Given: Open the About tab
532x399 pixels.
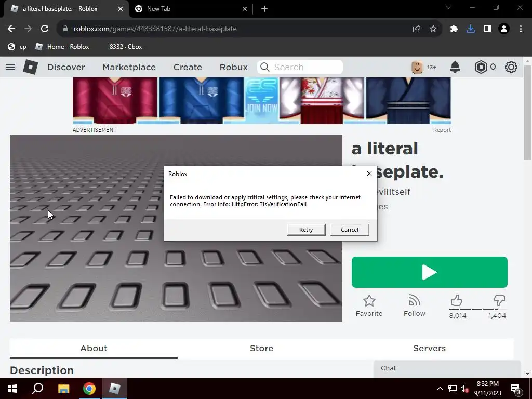Looking at the screenshot, I should 94,349.
